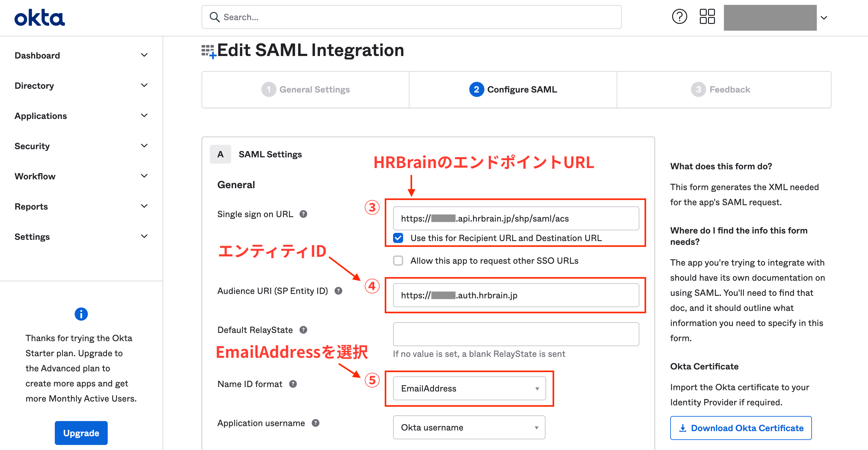Open the user account dropdown arrow
The image size is (868, 450).
(824, 18)
